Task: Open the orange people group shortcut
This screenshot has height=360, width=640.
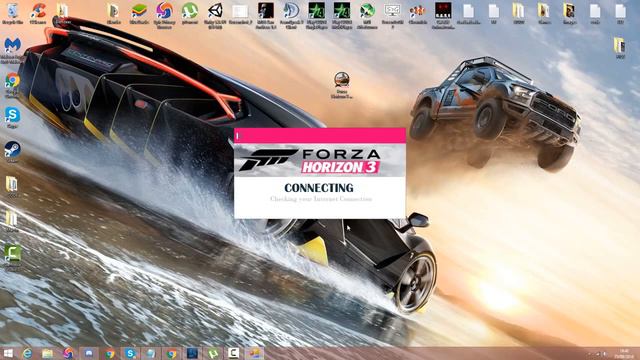Action: [x=418, y=13]
